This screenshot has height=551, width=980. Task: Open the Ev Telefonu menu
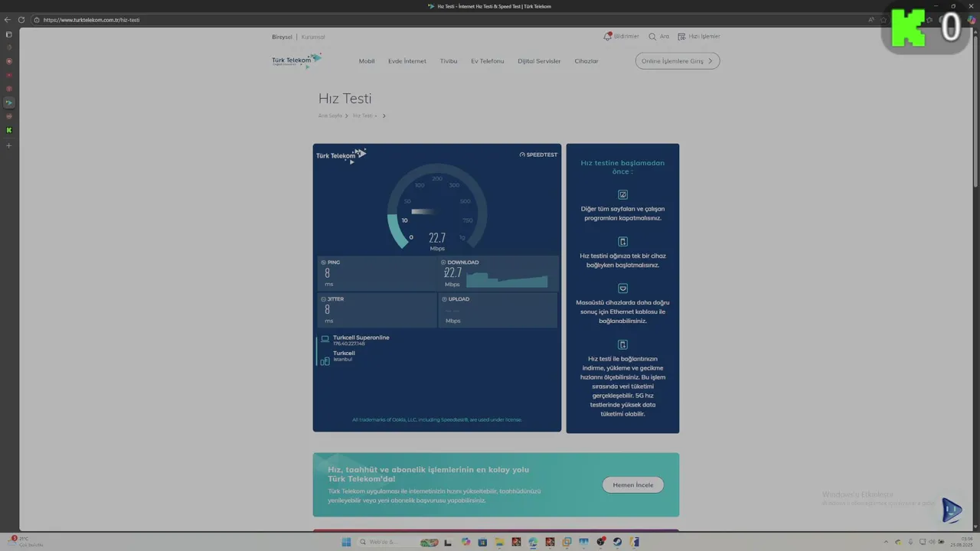coord(488,61)
